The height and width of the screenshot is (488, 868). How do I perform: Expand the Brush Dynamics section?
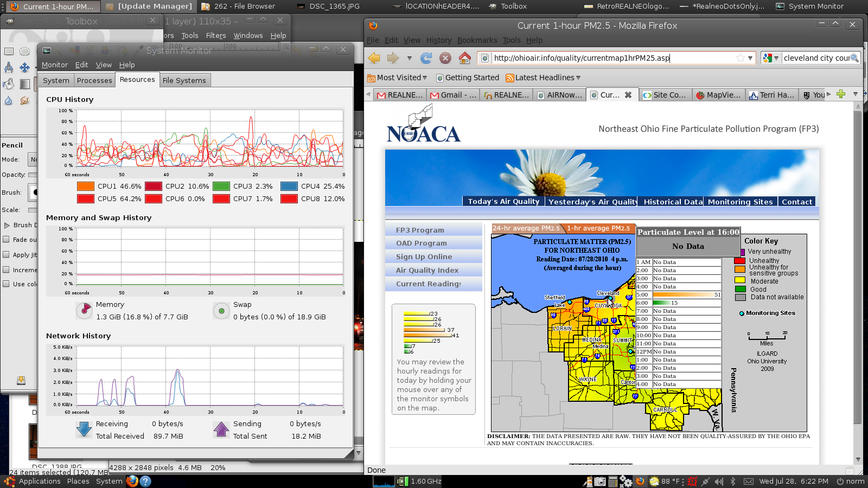click(x=7, y=225)
